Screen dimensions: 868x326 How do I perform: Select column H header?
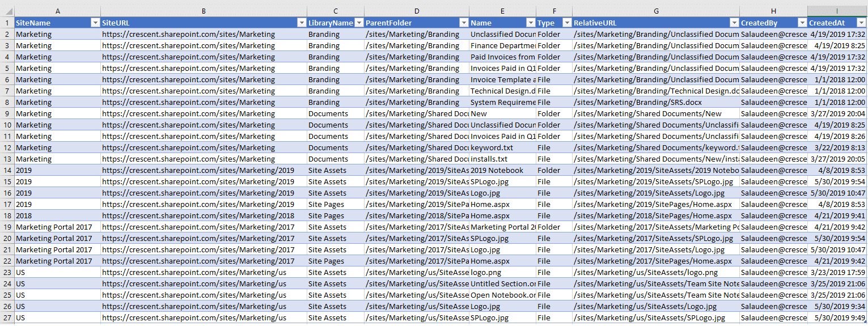pos(773,11)
